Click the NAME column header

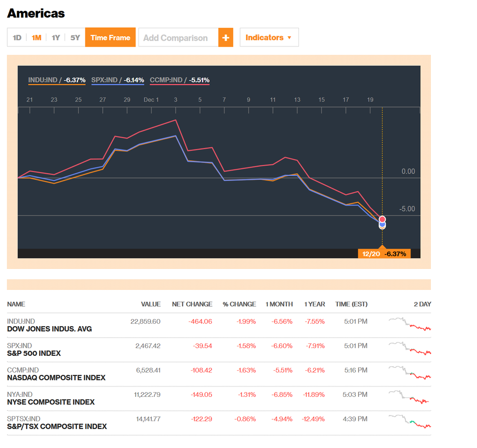[16, 304]
